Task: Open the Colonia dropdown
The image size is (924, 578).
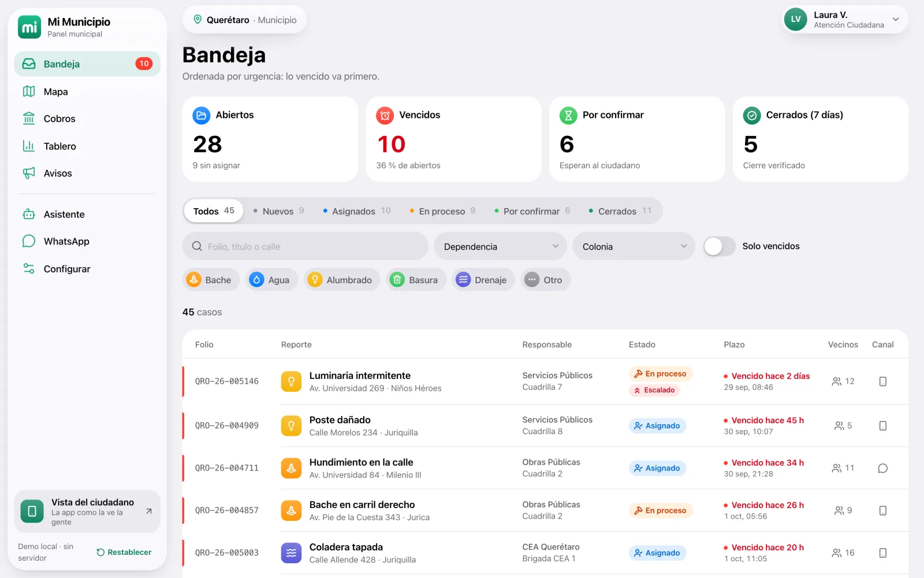Action: [x=634, y=246]
